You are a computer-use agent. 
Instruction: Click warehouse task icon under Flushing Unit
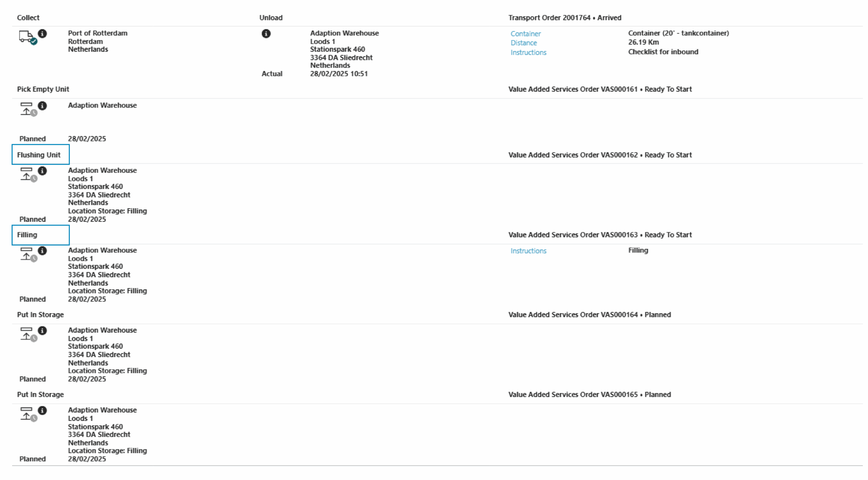(x=27, y=174)
